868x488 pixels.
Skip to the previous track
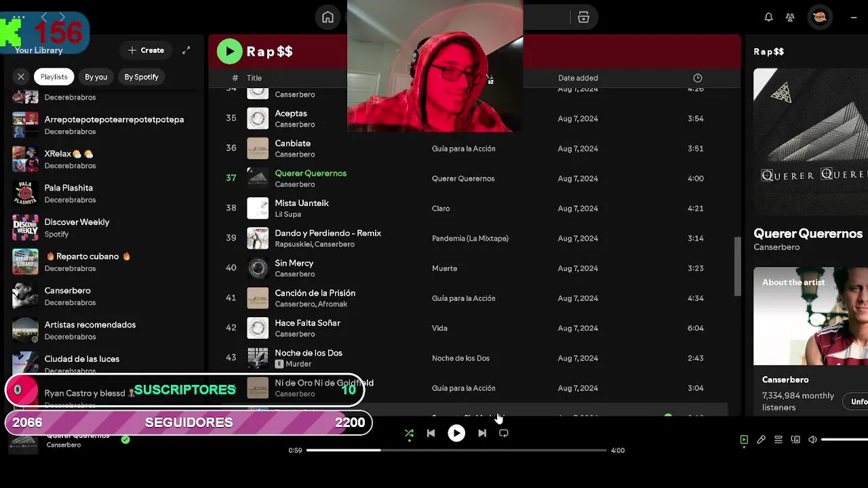point(431,433)
